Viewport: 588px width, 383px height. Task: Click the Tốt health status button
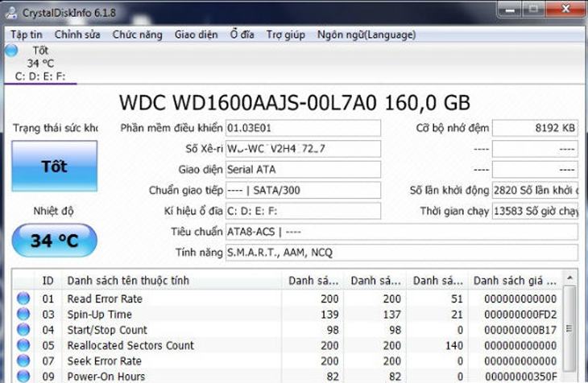tap(55, 166)
